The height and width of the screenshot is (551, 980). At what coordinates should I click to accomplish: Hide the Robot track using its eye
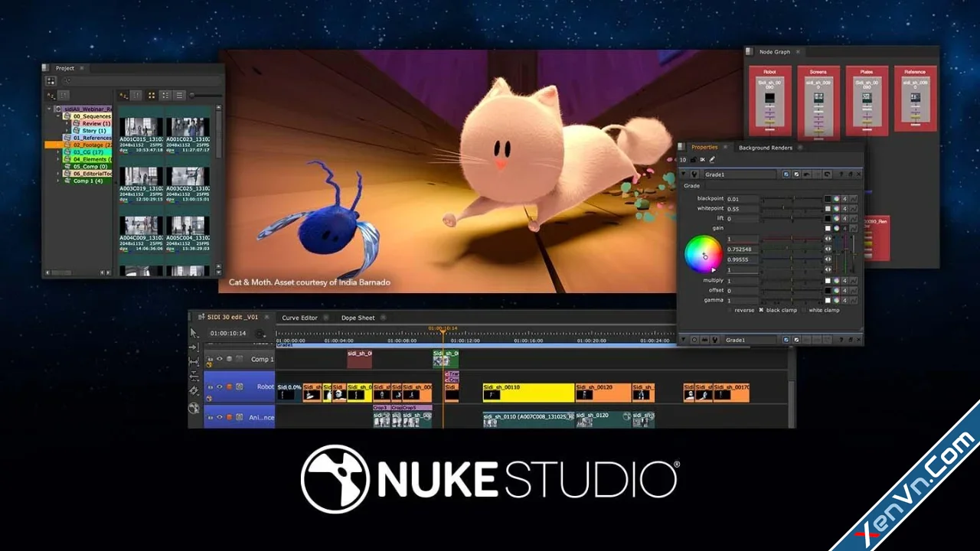[x=219, y=386]
